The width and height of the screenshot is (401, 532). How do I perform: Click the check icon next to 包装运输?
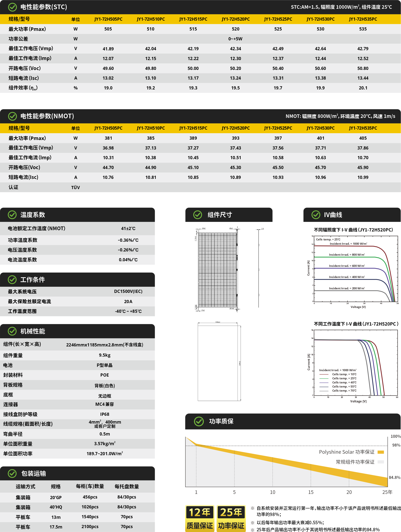(12, 473)
